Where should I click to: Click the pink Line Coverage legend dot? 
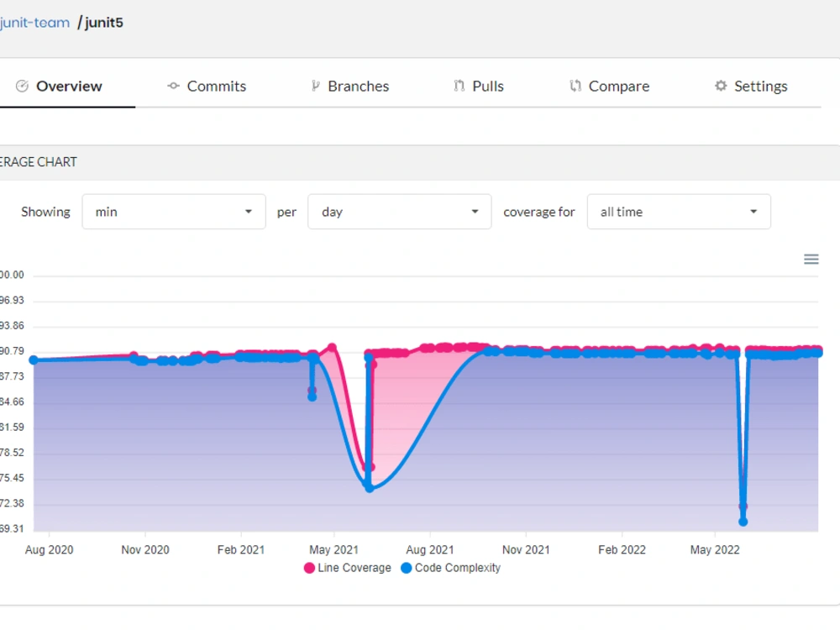[309, 568]
